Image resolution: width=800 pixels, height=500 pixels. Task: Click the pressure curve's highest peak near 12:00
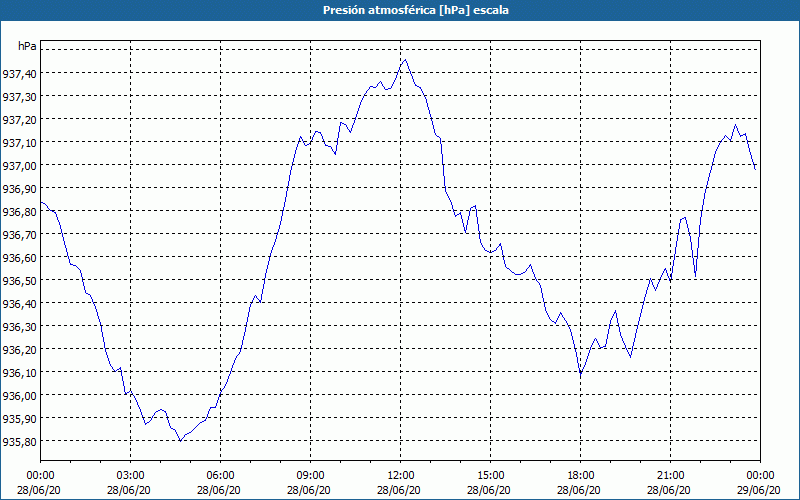[x=405, y=60]
